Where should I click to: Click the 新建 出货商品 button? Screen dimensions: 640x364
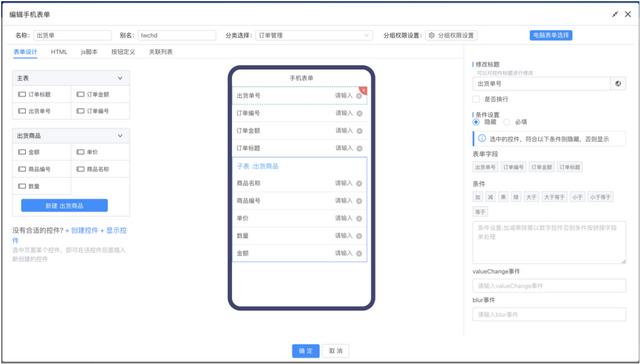[64, 206]
